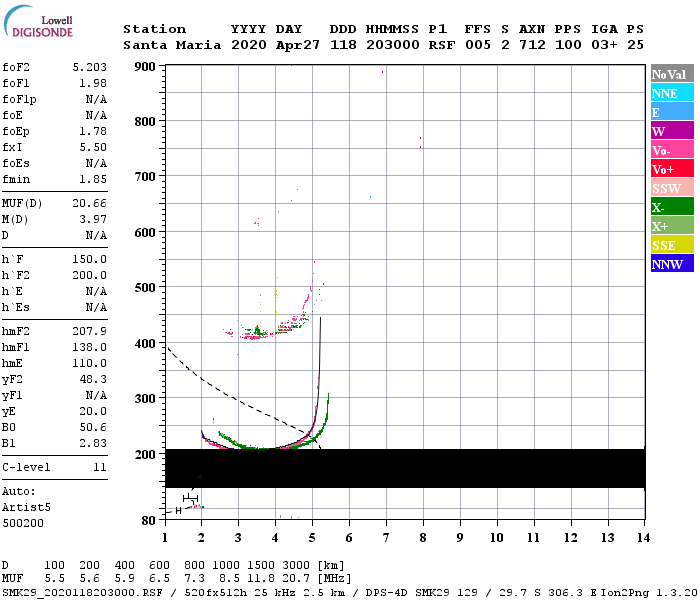This screenshot has height=600, width=700.
Task: Click the foEp value 1.78
Action: (93, 131)
